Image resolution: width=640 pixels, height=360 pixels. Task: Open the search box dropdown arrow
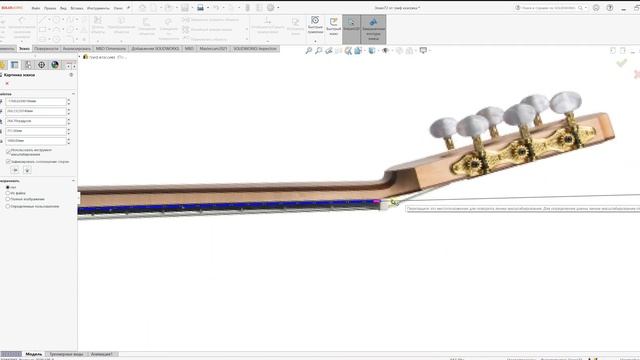[x=586, y=8]
